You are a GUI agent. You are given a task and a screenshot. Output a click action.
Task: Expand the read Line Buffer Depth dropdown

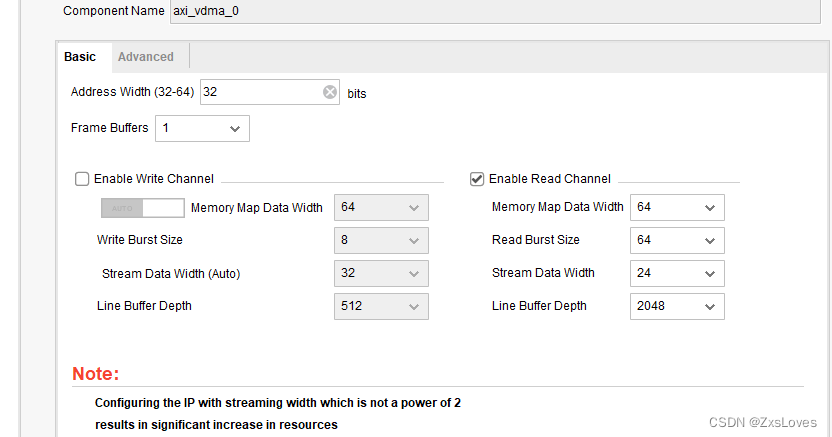677,306
